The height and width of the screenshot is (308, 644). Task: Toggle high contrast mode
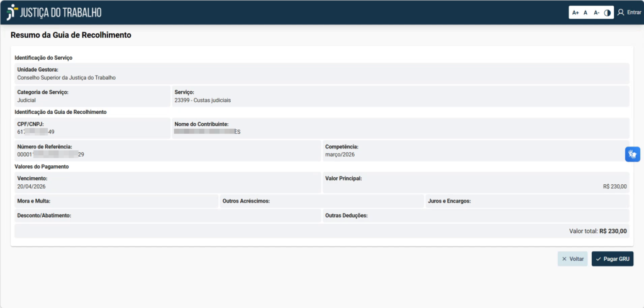coord(608,13)
